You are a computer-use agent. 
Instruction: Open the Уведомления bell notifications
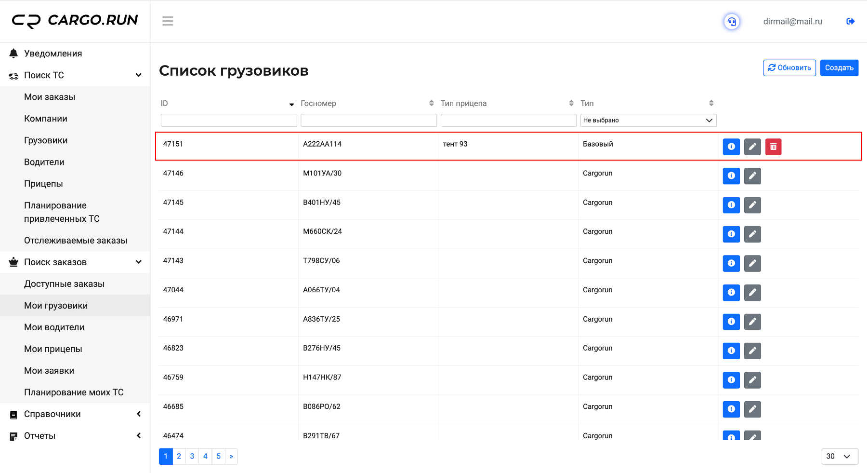click(x=53, y=54)
